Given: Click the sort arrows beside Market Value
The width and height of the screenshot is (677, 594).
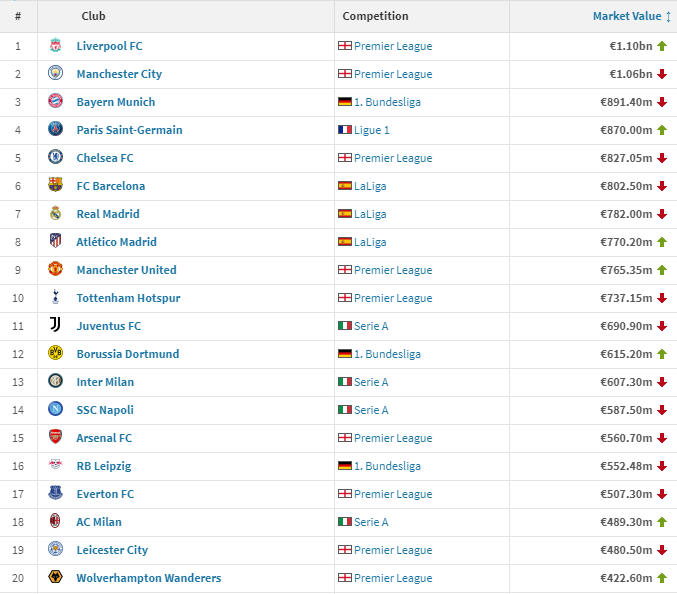Looking at the screenshot, I should (x=668, y=17).
